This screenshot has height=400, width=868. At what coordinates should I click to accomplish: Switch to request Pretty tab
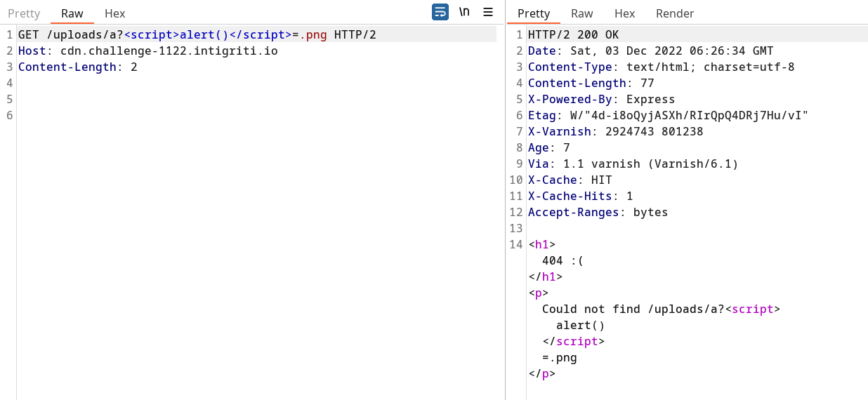[x=24, y=13]
